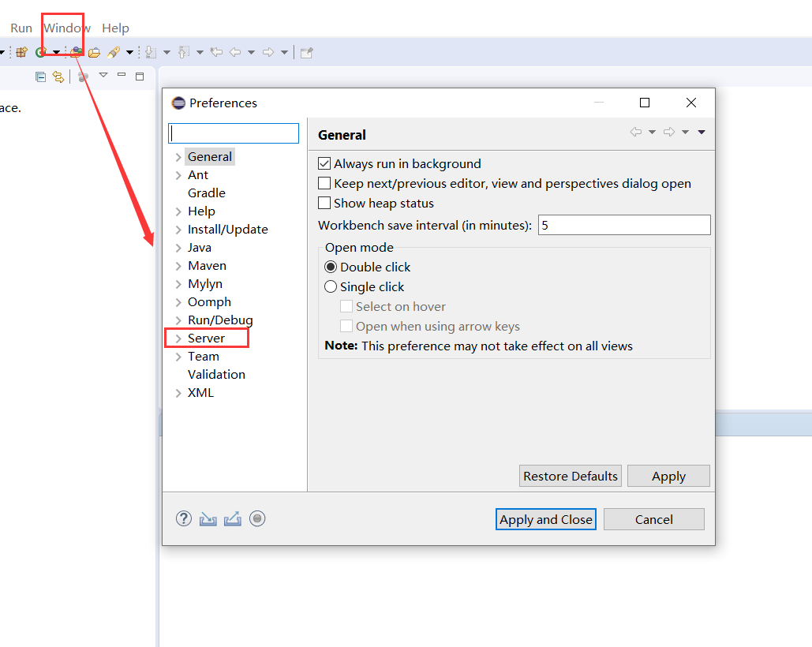This screenshot has width=812, height=647.
Task: Open the Help menu
Action: [x=115, y=28]
